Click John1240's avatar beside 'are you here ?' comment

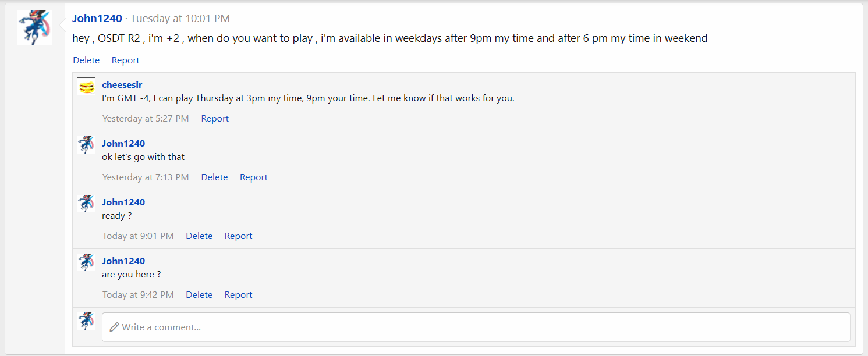(x=86, y=262)
